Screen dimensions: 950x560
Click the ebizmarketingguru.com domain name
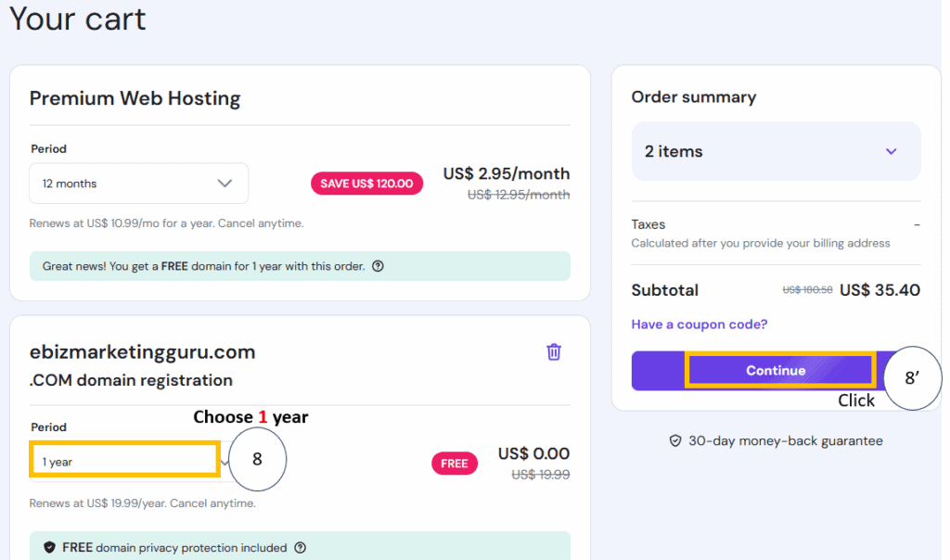pos(142,352)
